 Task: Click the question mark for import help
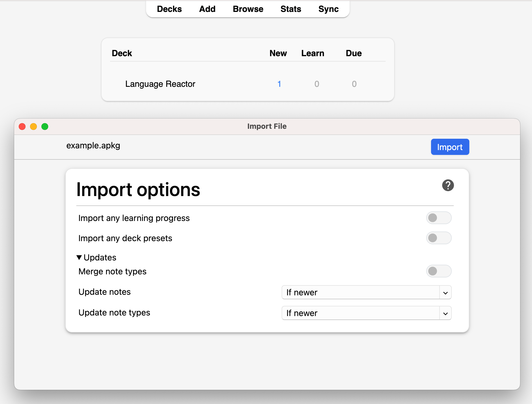click(x=448, y=185)
